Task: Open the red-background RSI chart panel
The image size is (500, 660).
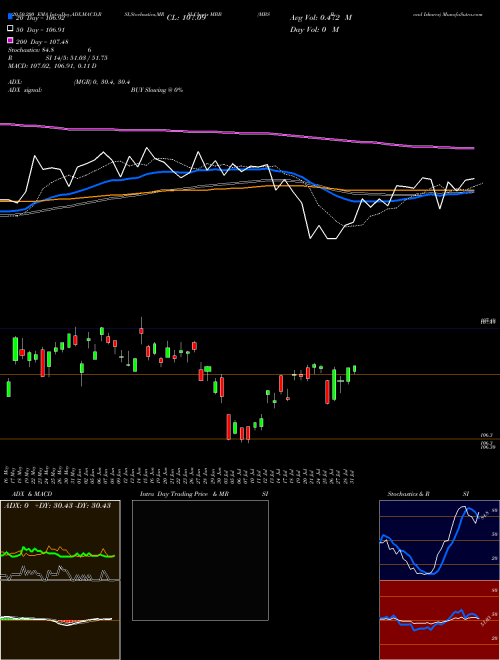Action: pos(439,620)
